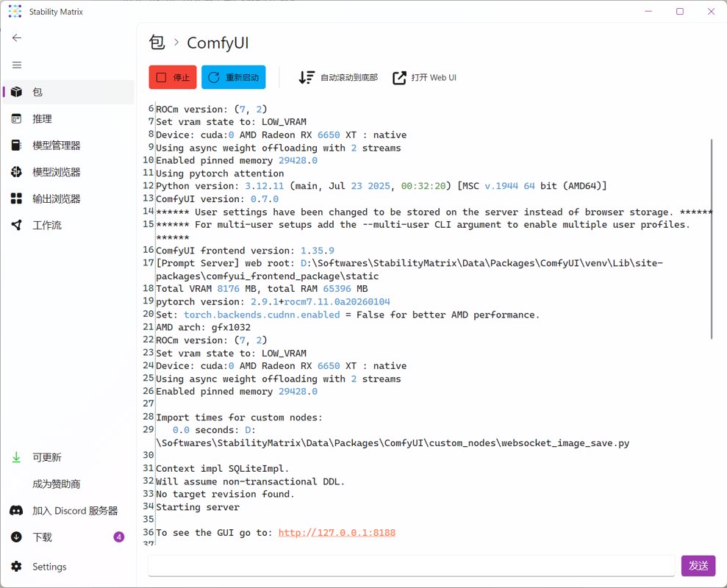The height and width of the screenshot is (588, 727).
Task: Click the 包 breadcrumb in header
Action: point(157,43)
